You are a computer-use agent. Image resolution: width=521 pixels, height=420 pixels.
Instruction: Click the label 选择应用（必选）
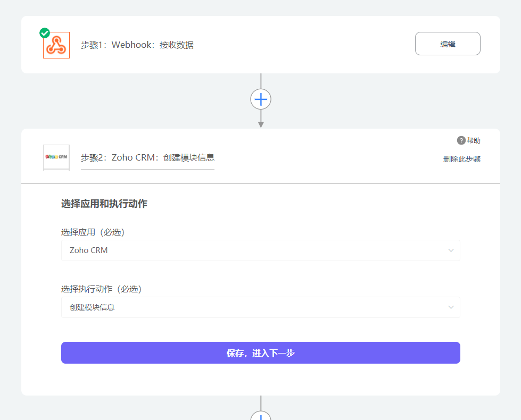93,232
